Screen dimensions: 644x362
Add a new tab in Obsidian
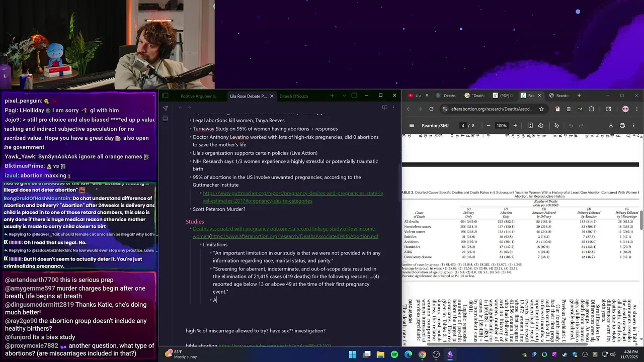pos(332,96)
